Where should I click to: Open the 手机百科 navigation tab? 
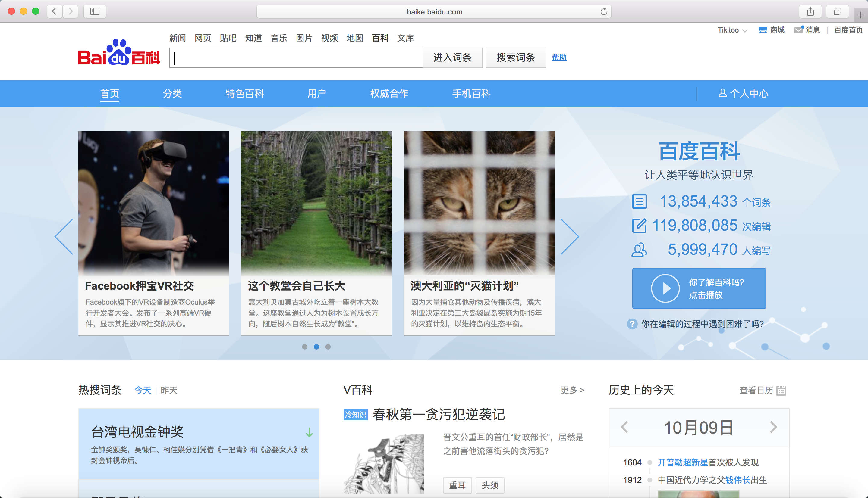pos(471,93)
